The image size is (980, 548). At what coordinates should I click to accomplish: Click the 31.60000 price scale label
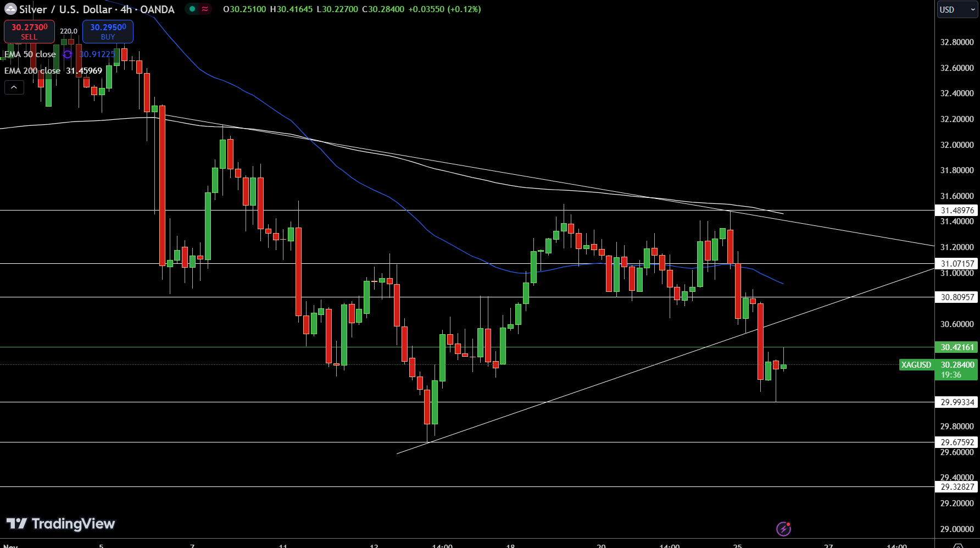tap(957, 196)
